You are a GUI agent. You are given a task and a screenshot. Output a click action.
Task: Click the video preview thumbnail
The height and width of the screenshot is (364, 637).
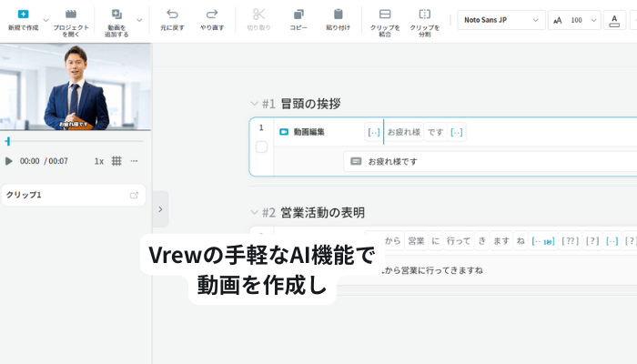[76, 86]
